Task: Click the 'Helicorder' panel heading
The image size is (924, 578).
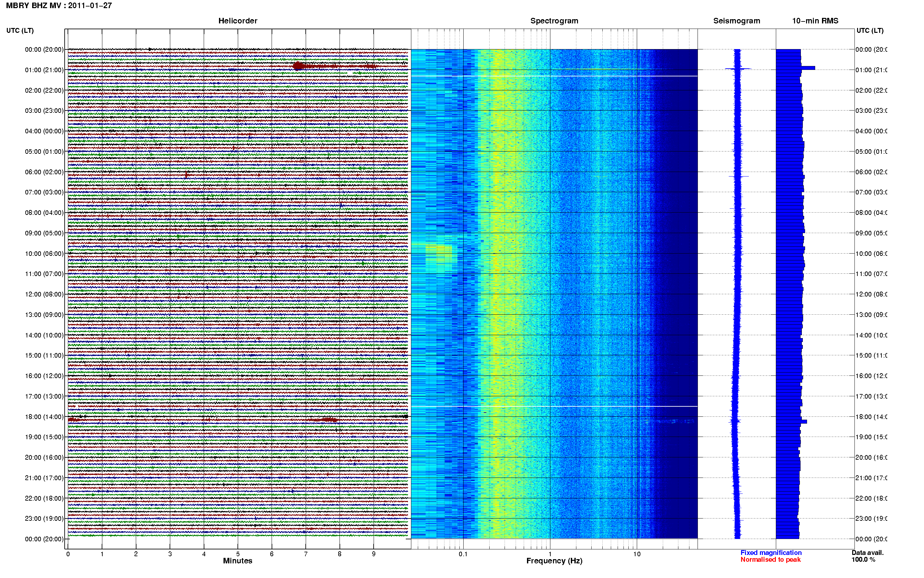Action: (x=237, y=21)
